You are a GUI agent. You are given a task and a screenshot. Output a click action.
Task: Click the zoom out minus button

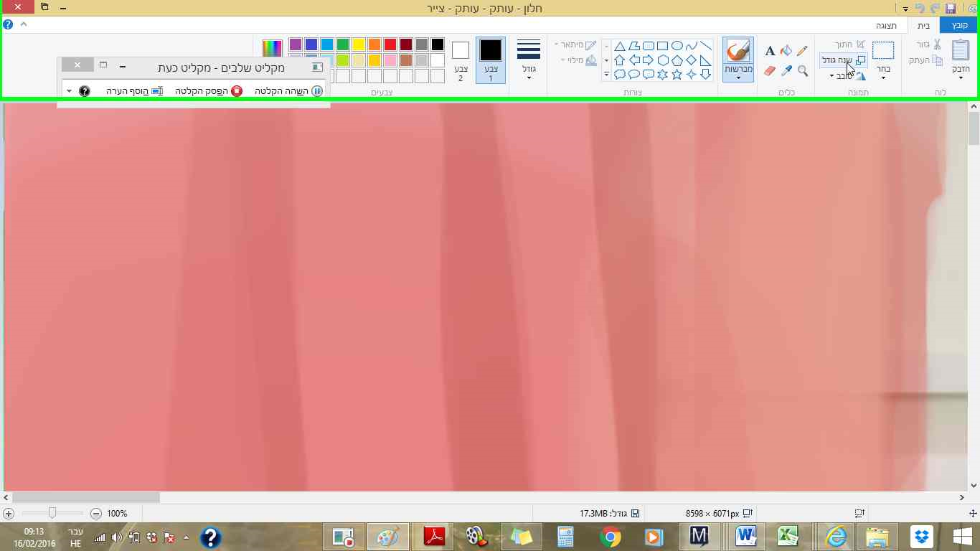click(96, 514)
